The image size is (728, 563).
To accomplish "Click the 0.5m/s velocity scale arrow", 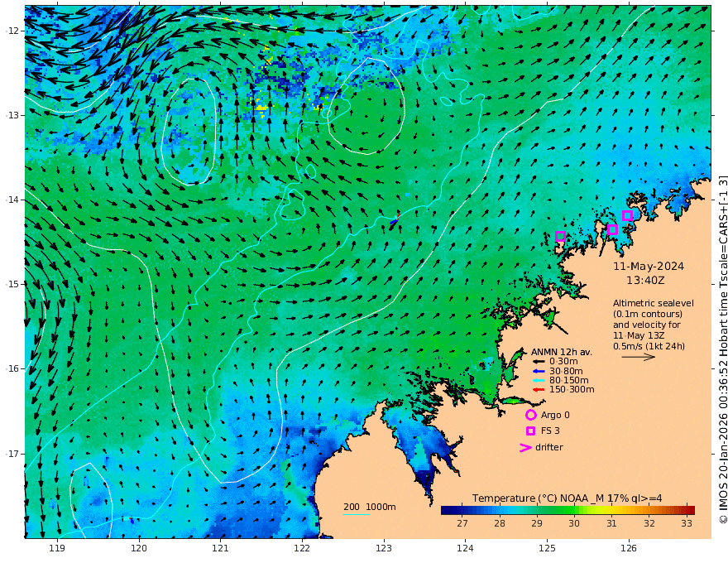I will [x=639, y=357].
